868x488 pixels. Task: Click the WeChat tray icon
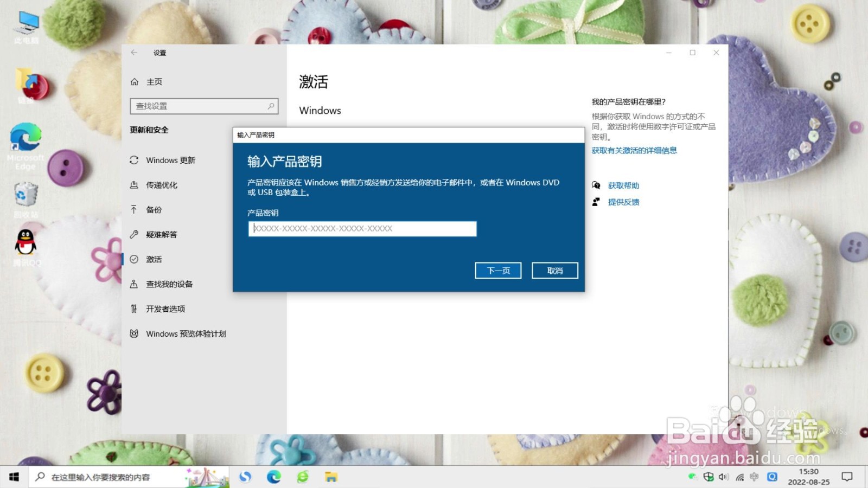pyautogui.click(x=693, y=477)
